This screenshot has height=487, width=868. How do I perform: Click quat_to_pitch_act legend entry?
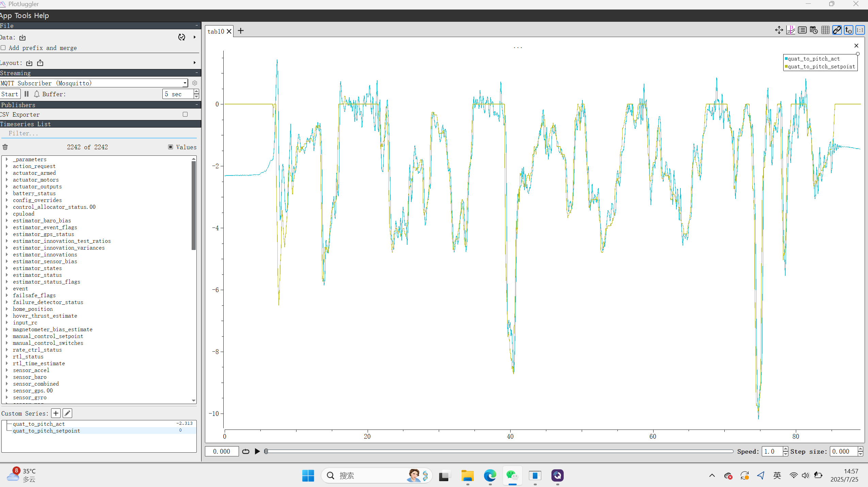(x=814, y=58)
